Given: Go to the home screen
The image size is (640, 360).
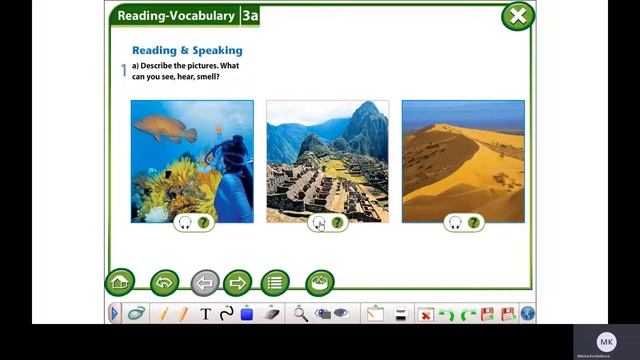Looking at the screenshot, I should 120,282.
